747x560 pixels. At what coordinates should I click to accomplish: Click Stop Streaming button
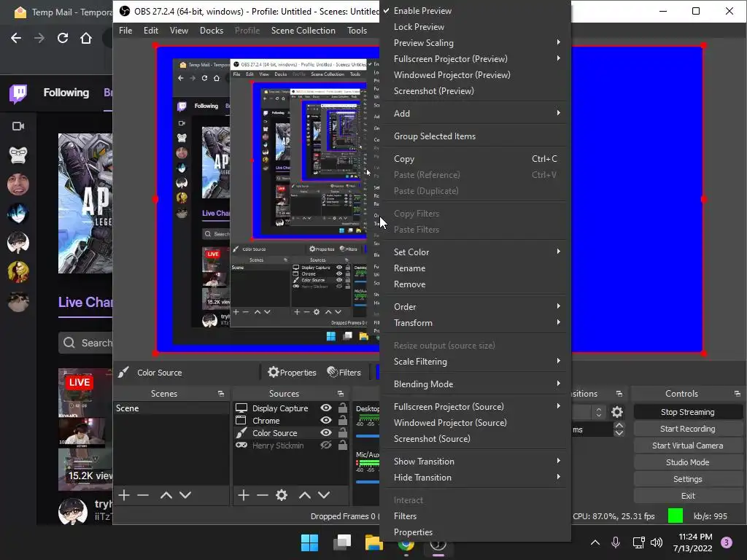(687, 412)
